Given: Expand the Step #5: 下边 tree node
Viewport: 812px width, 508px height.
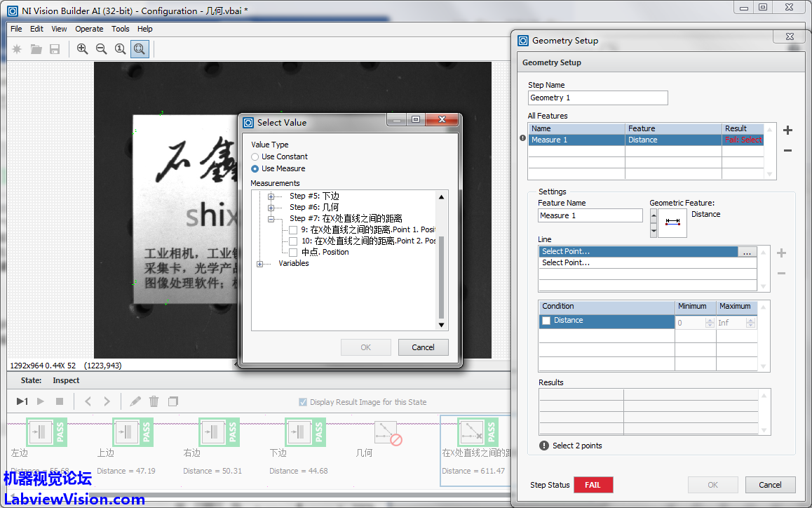Looking at the screenshot, I should coord(271,196).
